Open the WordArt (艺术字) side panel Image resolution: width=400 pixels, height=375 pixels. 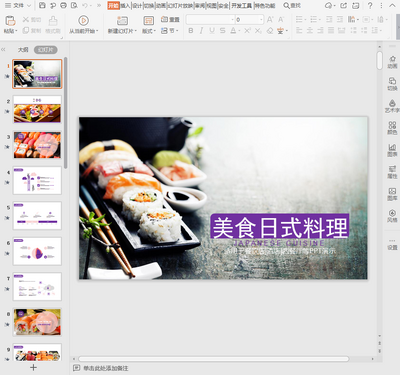tap(392, 106)
